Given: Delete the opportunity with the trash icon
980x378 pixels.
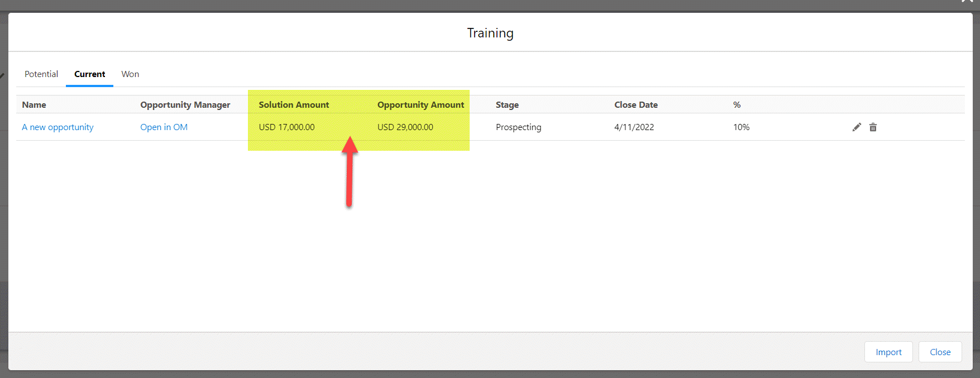Looking at the screenshot, I should [873, 127].
